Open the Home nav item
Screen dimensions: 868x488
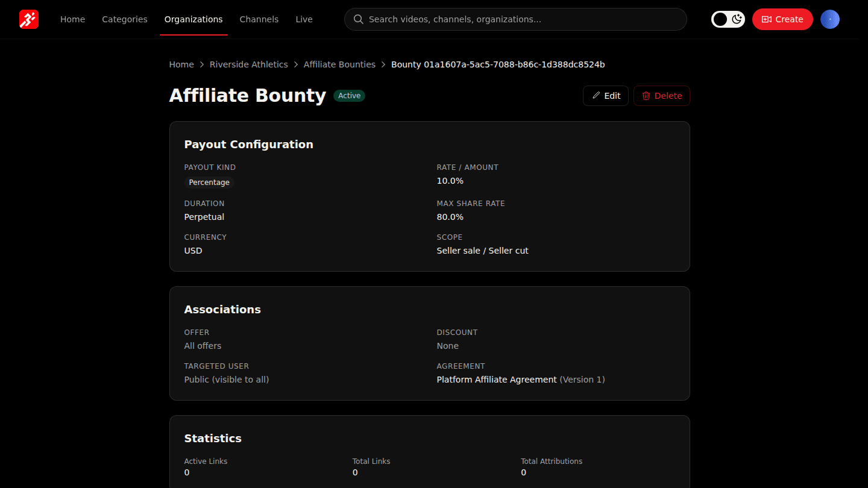coord(72,19)
